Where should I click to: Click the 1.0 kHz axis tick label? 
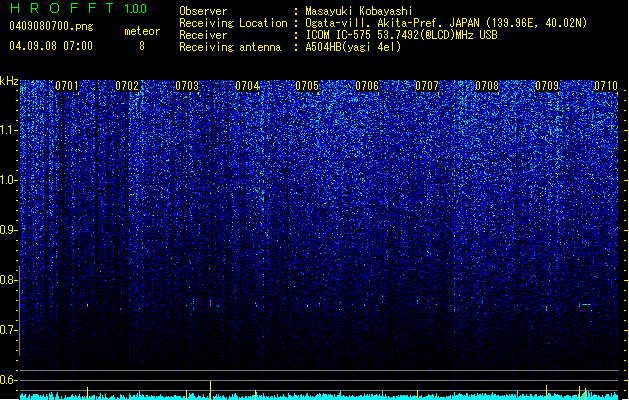[x=8, y=180]
